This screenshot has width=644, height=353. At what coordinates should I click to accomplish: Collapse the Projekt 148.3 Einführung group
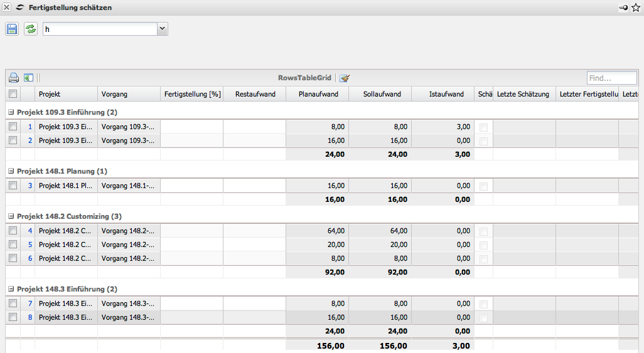point(11,289)
